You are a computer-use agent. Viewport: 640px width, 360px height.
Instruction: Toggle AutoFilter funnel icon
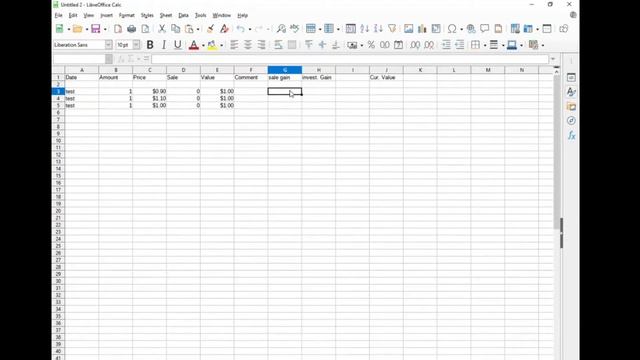click(392, 29)
